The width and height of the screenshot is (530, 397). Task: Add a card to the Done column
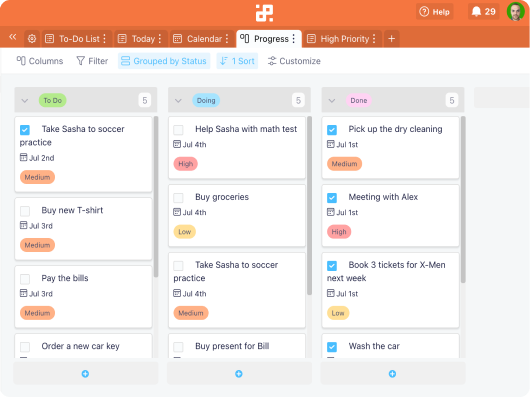coord(392,374)
